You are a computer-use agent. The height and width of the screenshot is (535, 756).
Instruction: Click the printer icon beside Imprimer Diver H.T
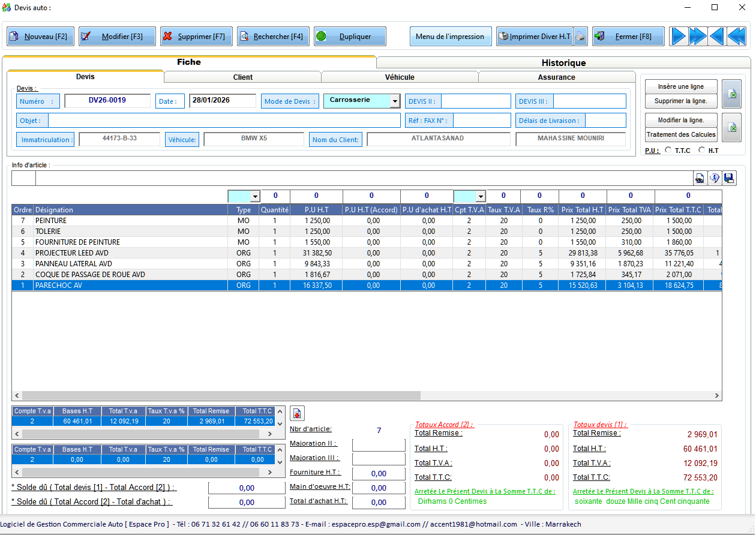click(x=580, y=37)
